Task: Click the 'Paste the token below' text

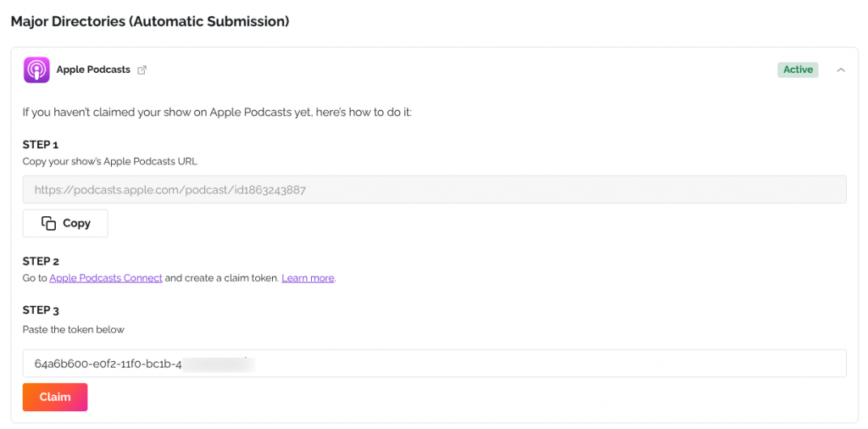Action: click(x=74, y=329)
